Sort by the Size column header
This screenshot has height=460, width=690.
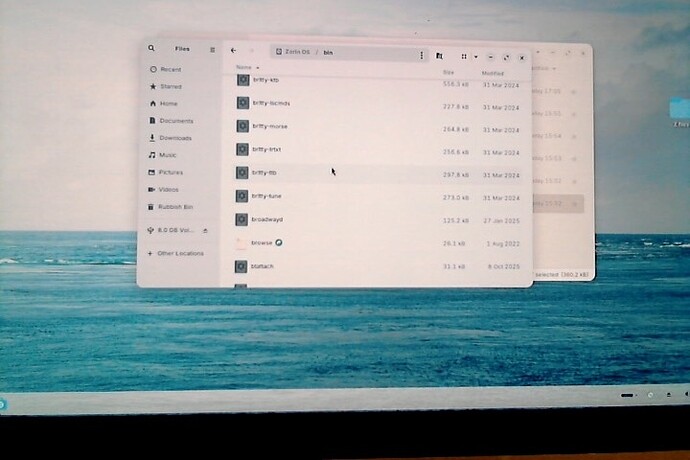tap(448, 72)
